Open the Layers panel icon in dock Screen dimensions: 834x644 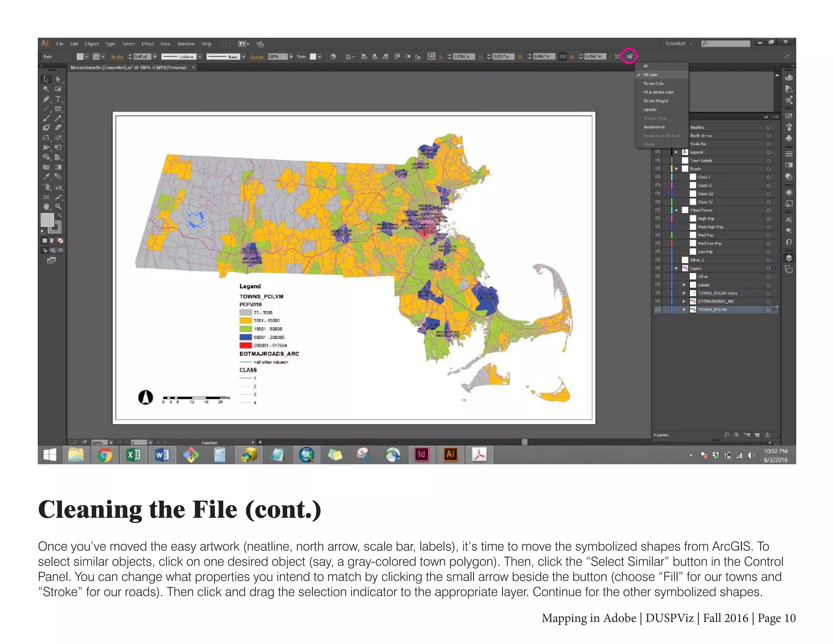[x=789, y=258]
